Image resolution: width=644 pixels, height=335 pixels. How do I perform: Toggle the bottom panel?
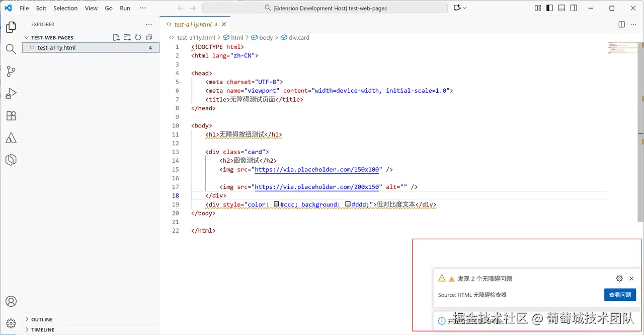(x=562, y=8)
